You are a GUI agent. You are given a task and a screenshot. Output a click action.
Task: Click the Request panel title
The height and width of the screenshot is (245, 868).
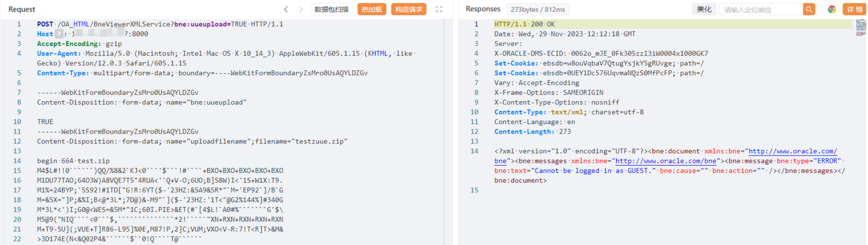click(x=22, y=9)
